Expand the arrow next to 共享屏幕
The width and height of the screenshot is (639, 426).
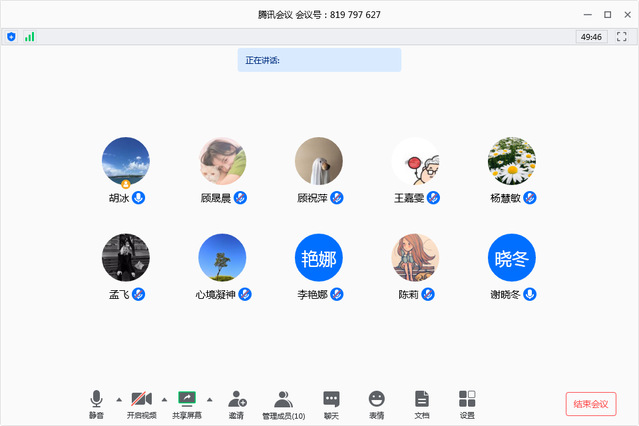[209, 399]
